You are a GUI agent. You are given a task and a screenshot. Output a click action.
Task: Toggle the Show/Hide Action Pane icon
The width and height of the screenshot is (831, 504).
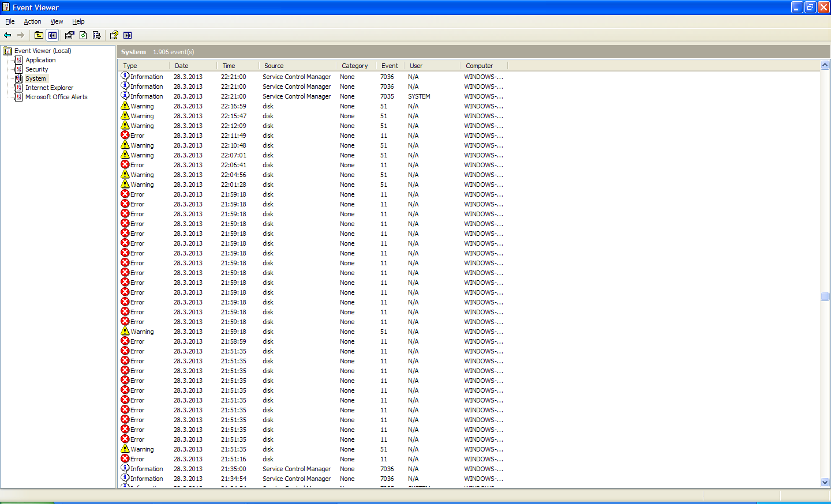pyautogui.click(x=128, y=35)
